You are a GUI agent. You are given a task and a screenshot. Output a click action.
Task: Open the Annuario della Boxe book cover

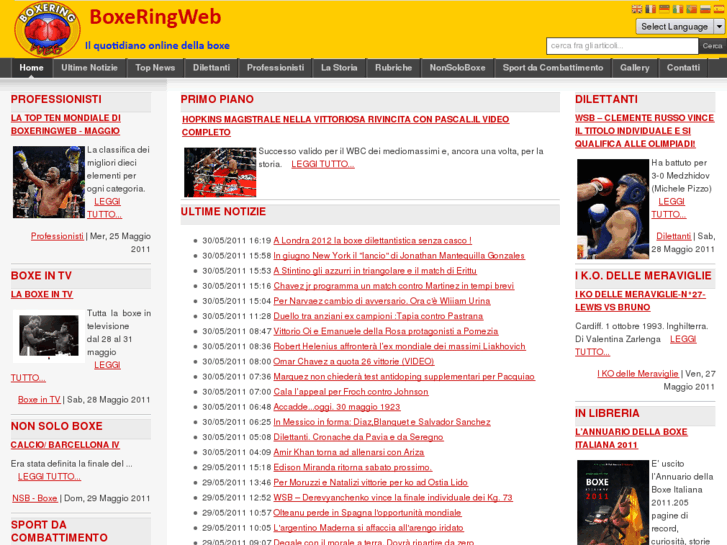click(x=612, y=503)
